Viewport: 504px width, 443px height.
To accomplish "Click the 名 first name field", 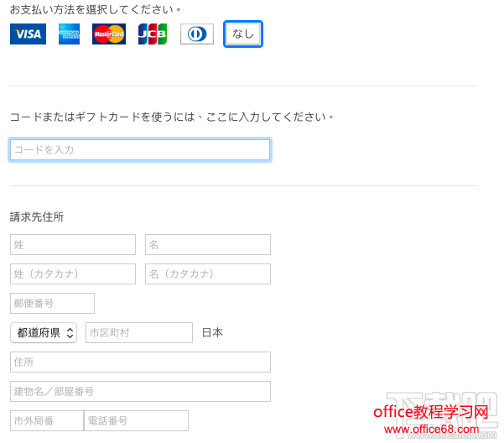I will click(208, 244).
